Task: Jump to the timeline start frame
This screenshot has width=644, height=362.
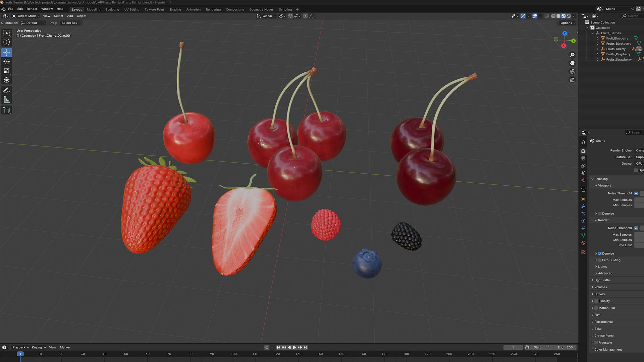Action: coord(278,347)
